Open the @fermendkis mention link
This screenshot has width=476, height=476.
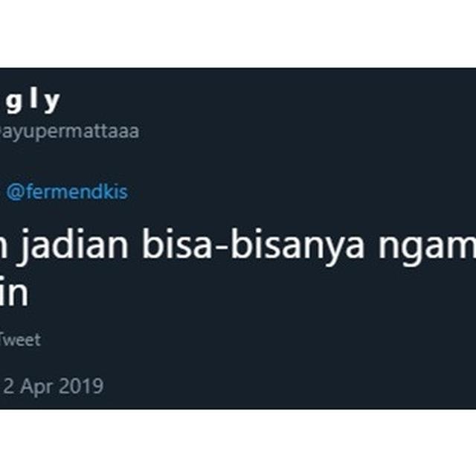(67, 192)
